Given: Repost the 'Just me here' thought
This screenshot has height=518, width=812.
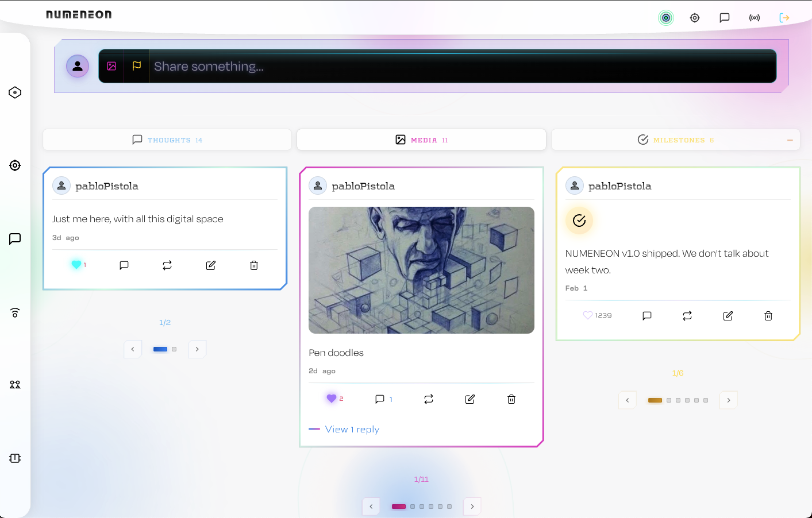Looking at the screenshot, I should click(167, 265).
